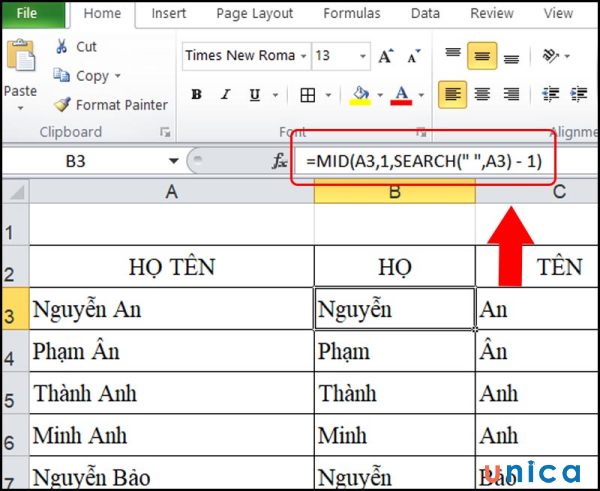
Task: Toggle italic formatting
Action: coord(226,95)
